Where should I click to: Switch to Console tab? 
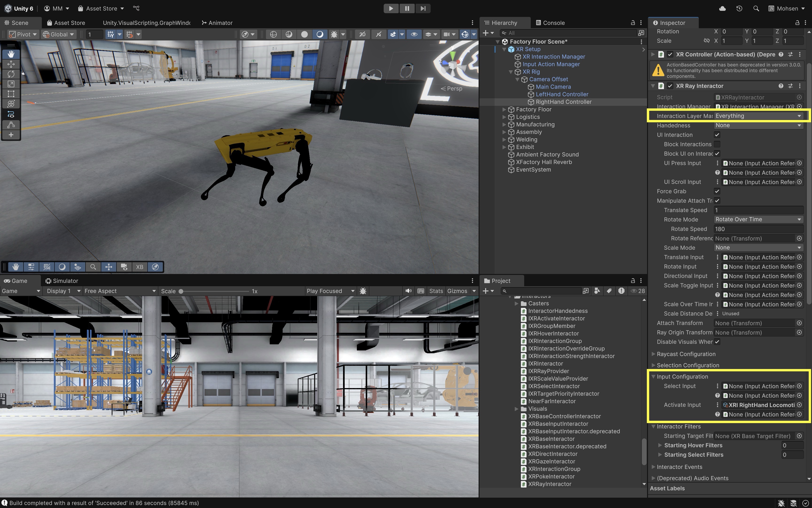pyautogui.click(x=550, y=23)
